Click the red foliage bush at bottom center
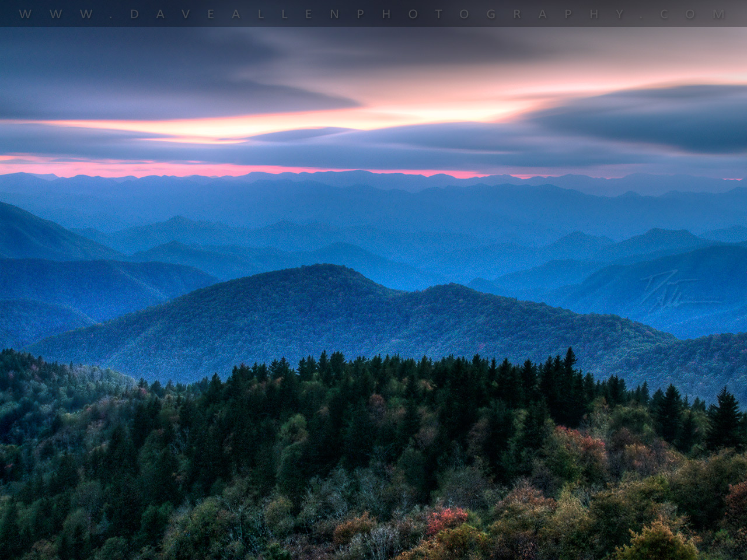 446,518
